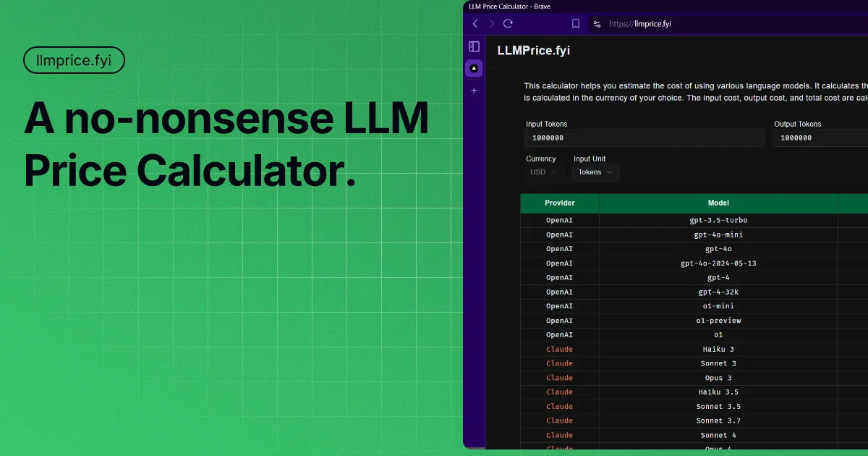Click the llmprice.fyi pill logo
The image size is (868, 456).
click(74, 60)
